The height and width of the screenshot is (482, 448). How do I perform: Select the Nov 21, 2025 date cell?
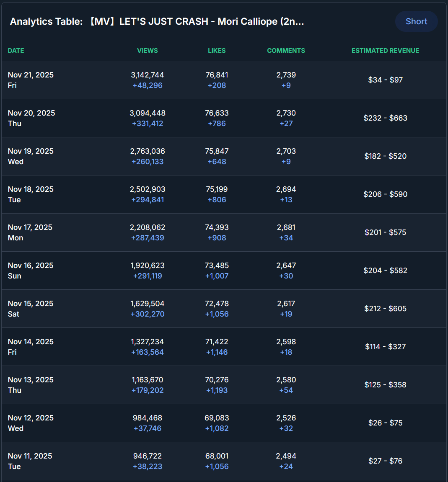click(x=31, y=80)
